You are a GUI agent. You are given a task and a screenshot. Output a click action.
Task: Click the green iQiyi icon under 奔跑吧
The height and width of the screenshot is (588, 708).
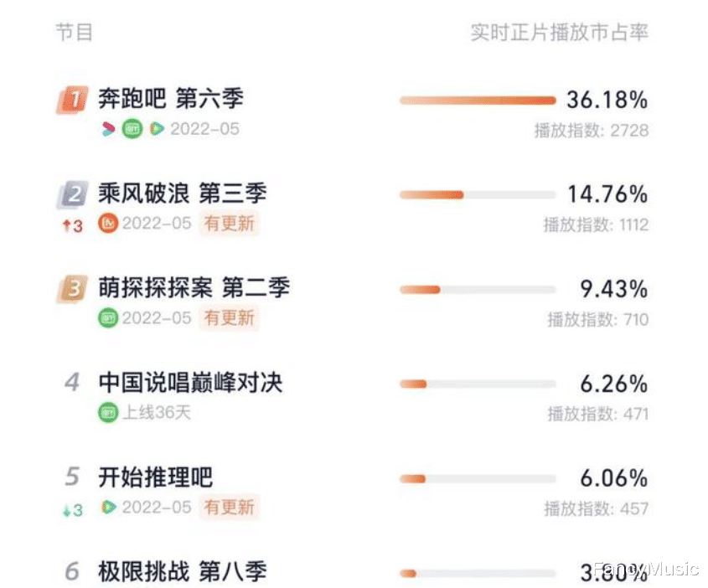(132, 129)
